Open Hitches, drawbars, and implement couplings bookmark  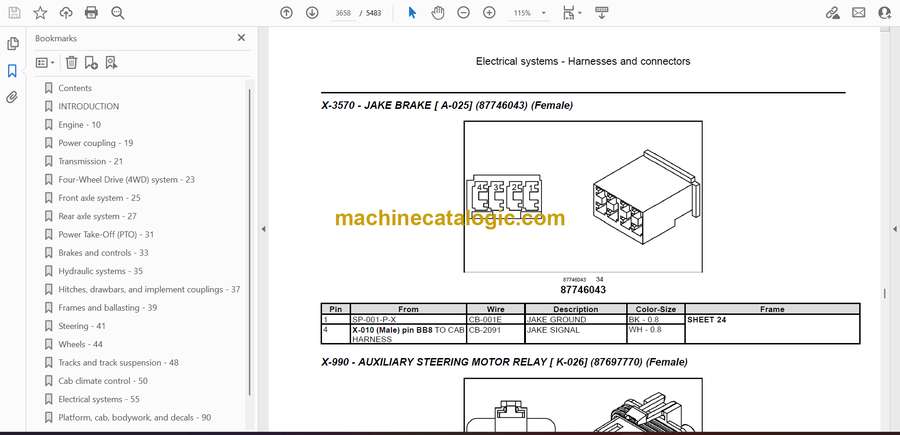click(149, 289)
